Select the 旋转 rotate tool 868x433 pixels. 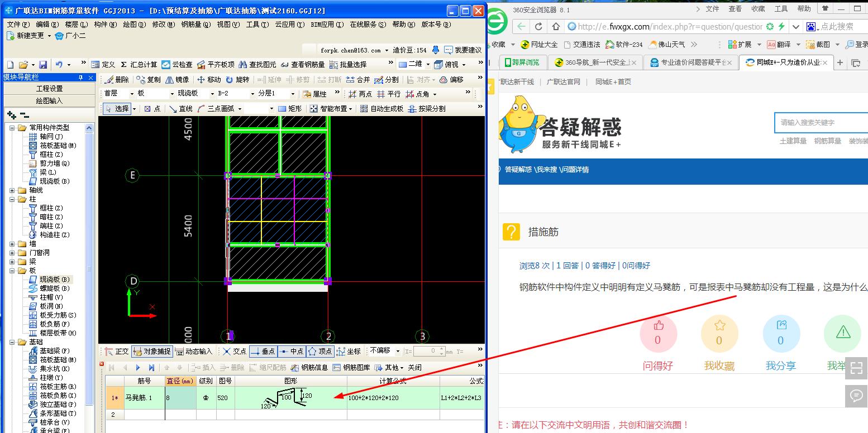[237, 80]
